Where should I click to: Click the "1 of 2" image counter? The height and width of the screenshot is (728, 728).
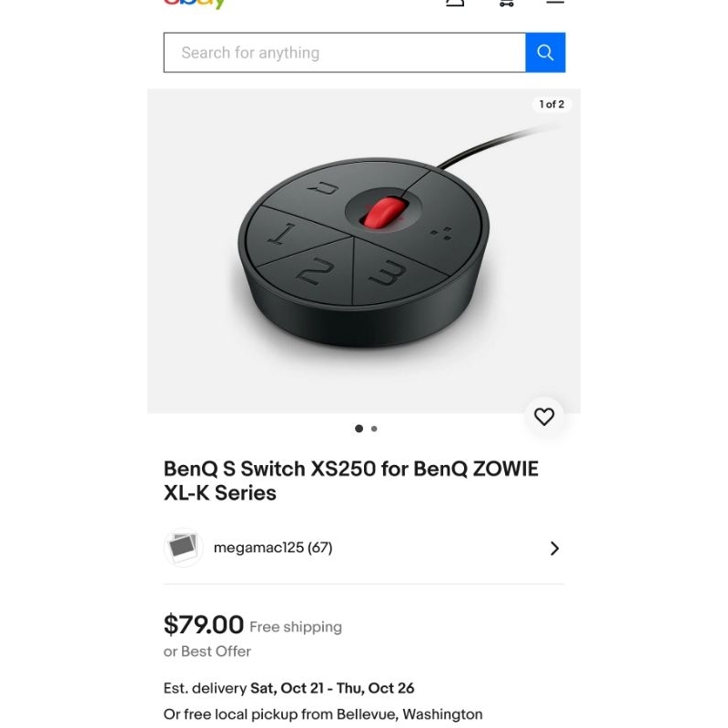point(551,105)
